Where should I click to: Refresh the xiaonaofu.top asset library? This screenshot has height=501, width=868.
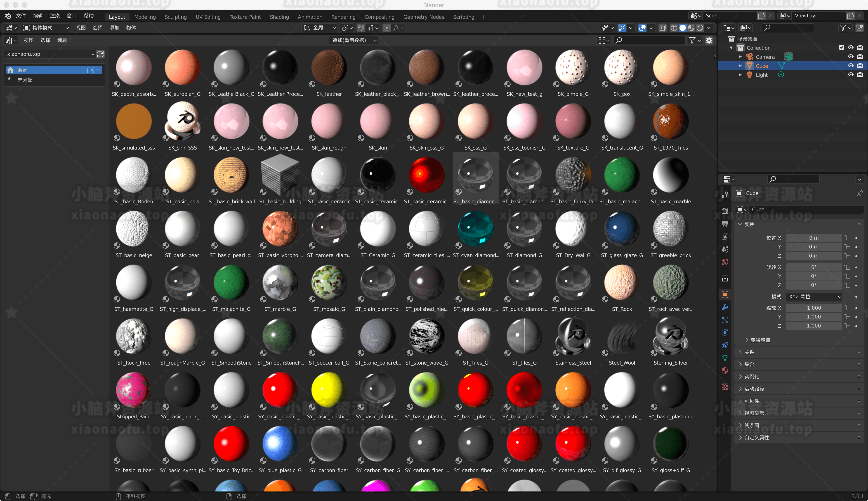pyautogui.click(x=101, y=54)
